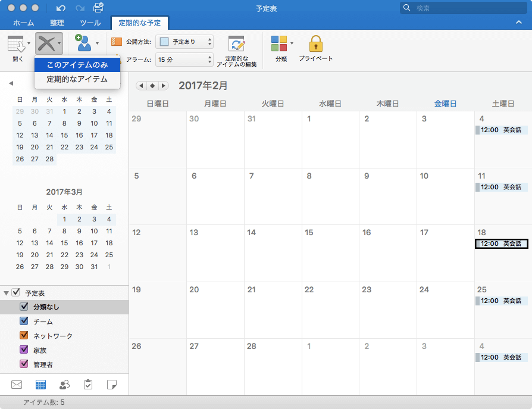Viewport: 532px width, 409px height.
Task: Select the 英会話 event on February 4
Action: pos(502,130)
